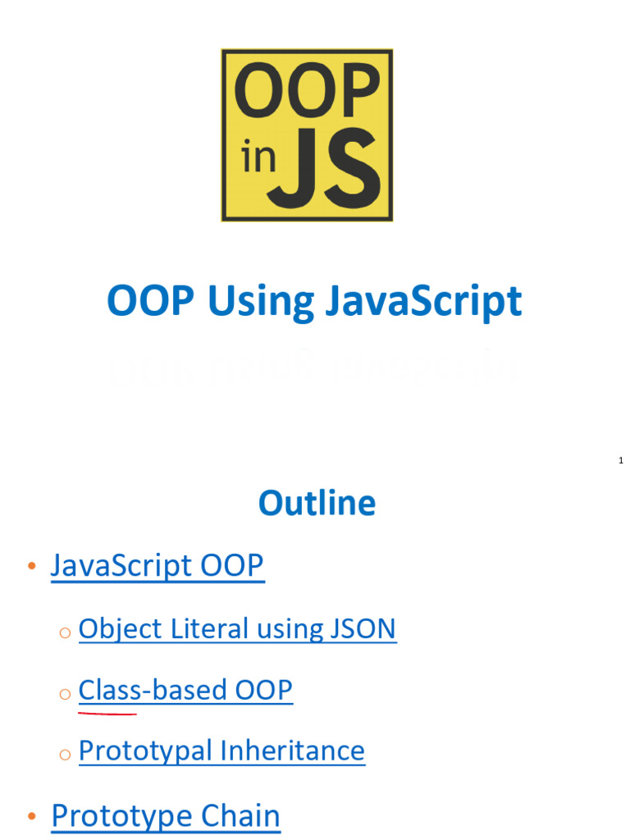This screenshot has height=840, width=630.
Task: Open the JavaScript OOP link
Action: click(157, 565)
